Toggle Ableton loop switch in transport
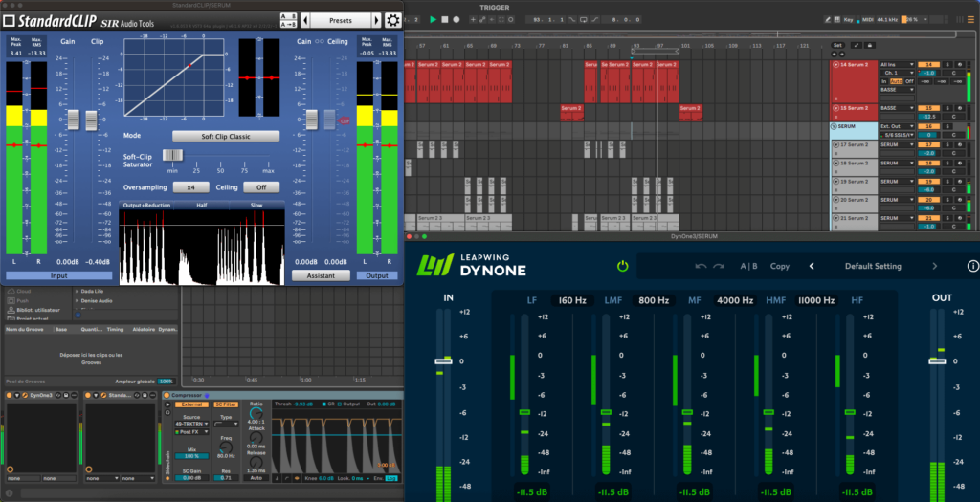 point(583,19)
